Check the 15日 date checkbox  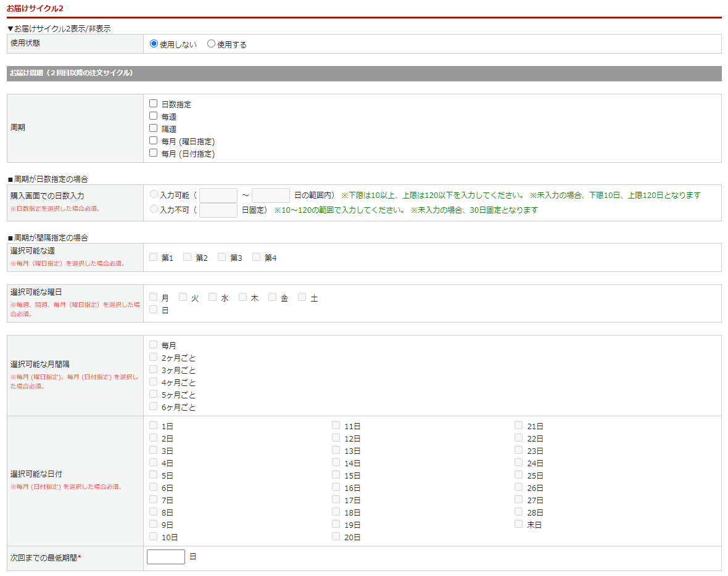(x=336, y=475)
